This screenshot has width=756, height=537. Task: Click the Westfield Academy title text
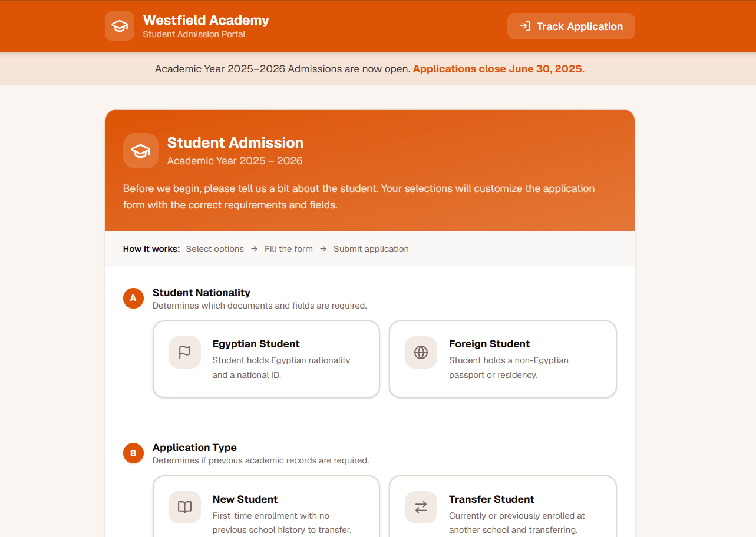click(x=206, y=20)
